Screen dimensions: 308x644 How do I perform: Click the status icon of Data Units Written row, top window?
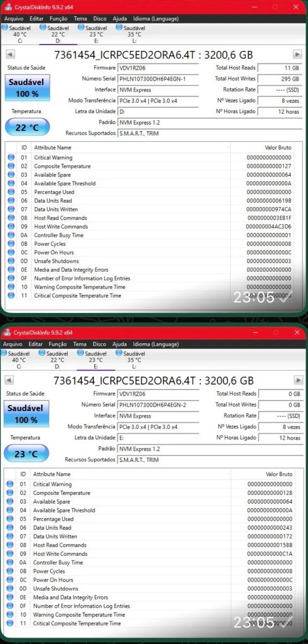click(11, 209)
